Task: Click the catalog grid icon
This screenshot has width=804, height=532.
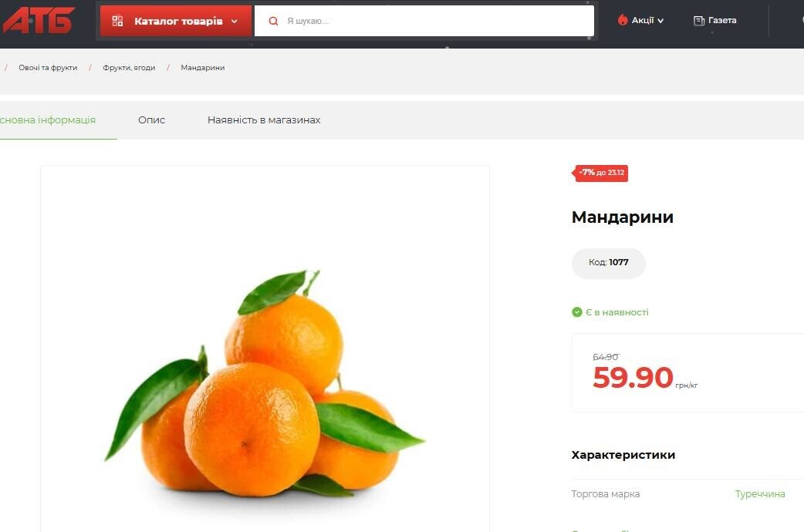Action: pyautogui.click(x=117, y=21)
